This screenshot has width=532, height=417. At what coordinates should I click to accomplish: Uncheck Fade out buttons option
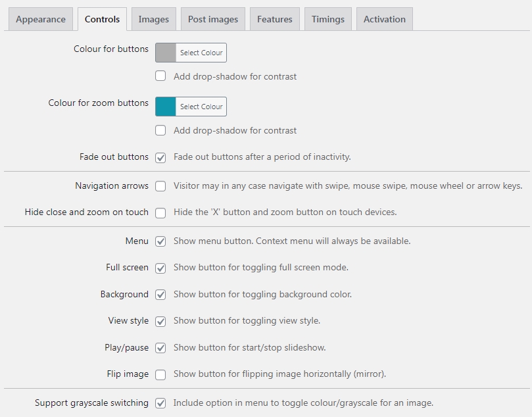[x=160, y=157]
